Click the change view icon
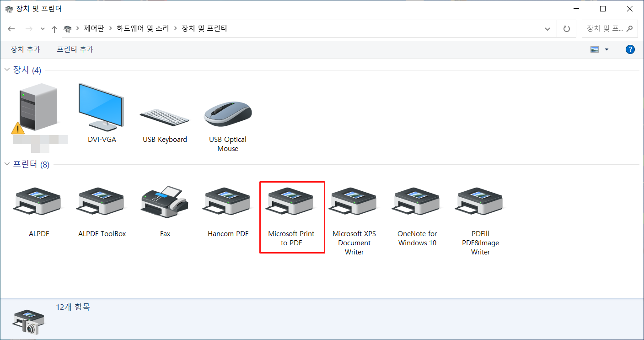This screenshot has height=340, width=644. pos(595,49)
